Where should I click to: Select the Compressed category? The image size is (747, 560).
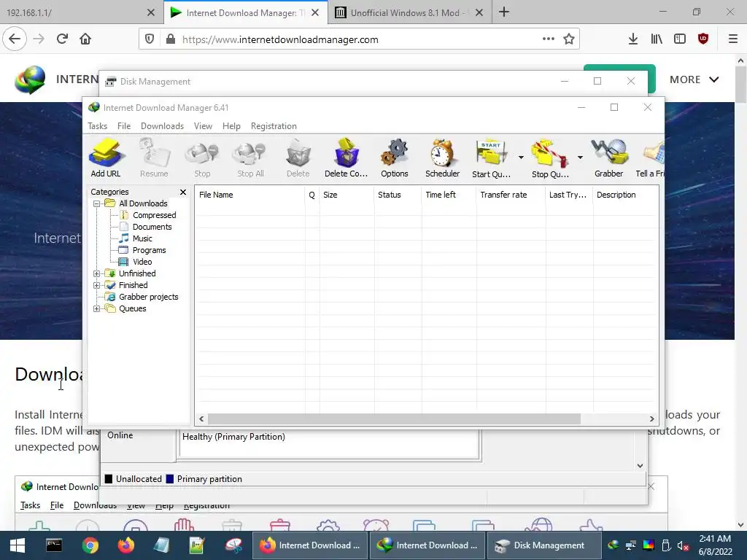(x=154, y=215)
